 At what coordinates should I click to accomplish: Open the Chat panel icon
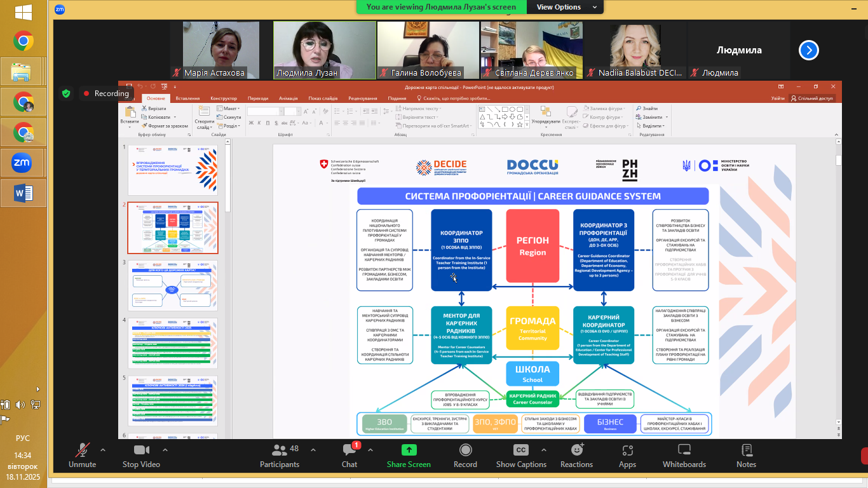click(349, 451)
